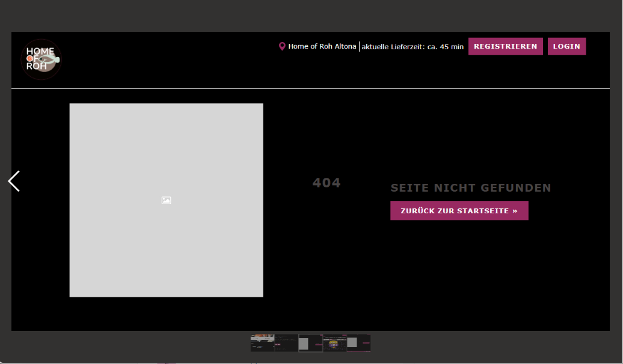The image size is (623, 364).
Task: Open the second thumbnail in the strip
Action: point(286,343)
